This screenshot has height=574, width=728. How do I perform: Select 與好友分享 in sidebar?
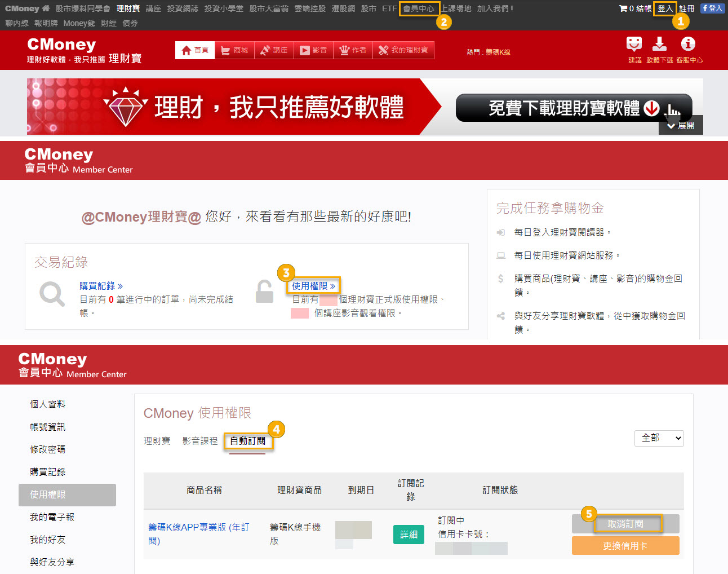point(52,562)
